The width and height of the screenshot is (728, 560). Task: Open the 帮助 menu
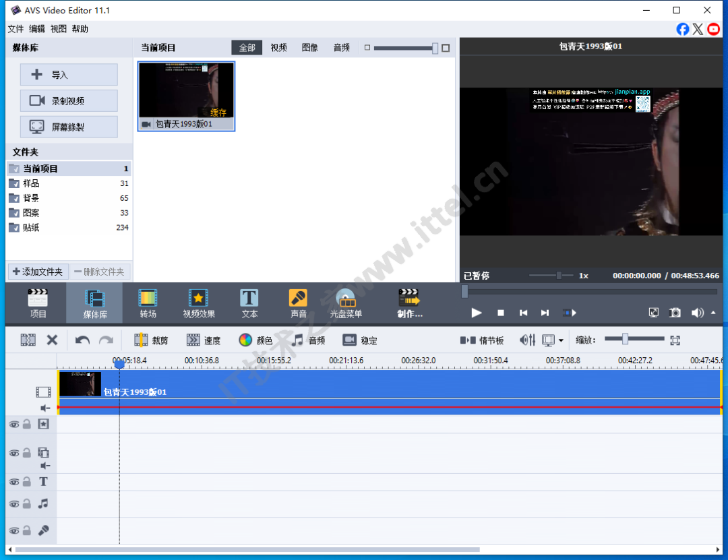click(x=80, y=29)
